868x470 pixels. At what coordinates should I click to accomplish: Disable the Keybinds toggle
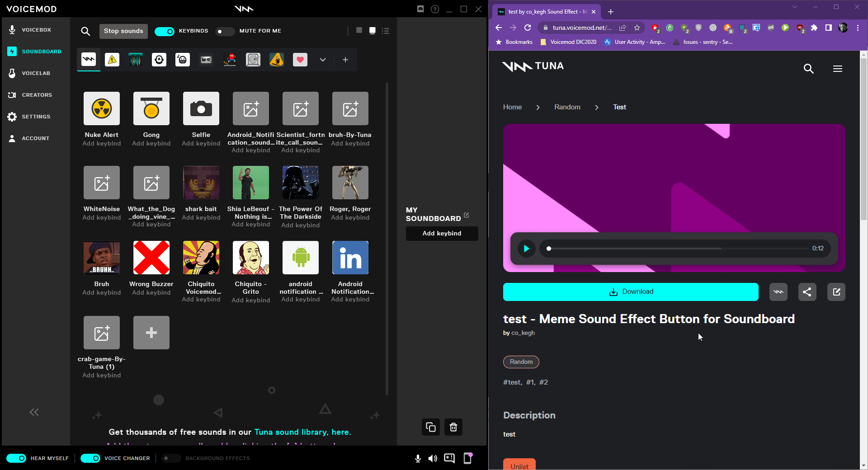(x=165, y=31)
